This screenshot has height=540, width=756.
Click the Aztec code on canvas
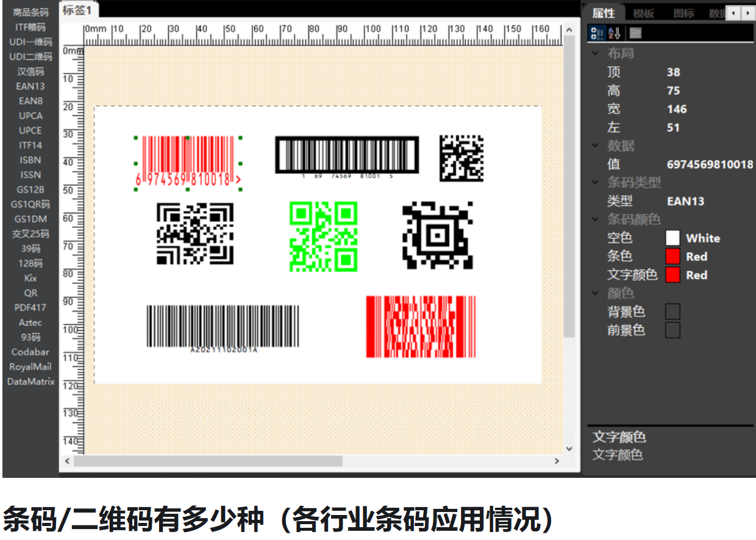point(437,235)
